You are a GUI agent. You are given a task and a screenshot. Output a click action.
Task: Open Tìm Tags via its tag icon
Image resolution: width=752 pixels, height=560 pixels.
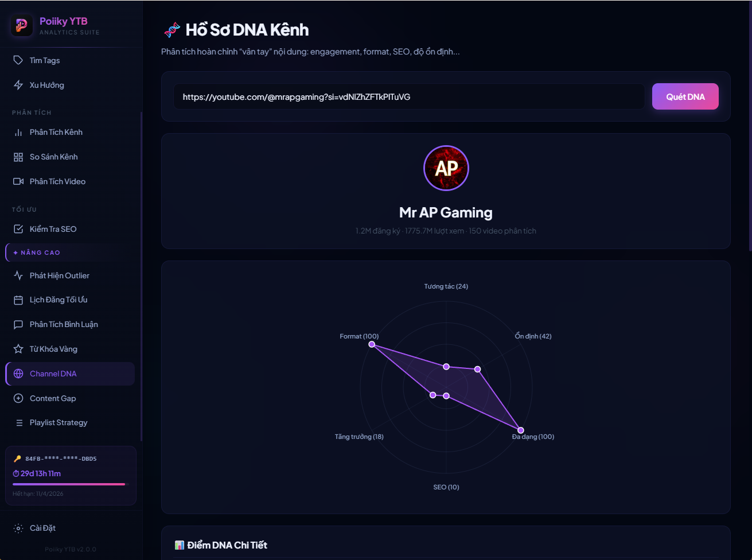click(18, 60)
